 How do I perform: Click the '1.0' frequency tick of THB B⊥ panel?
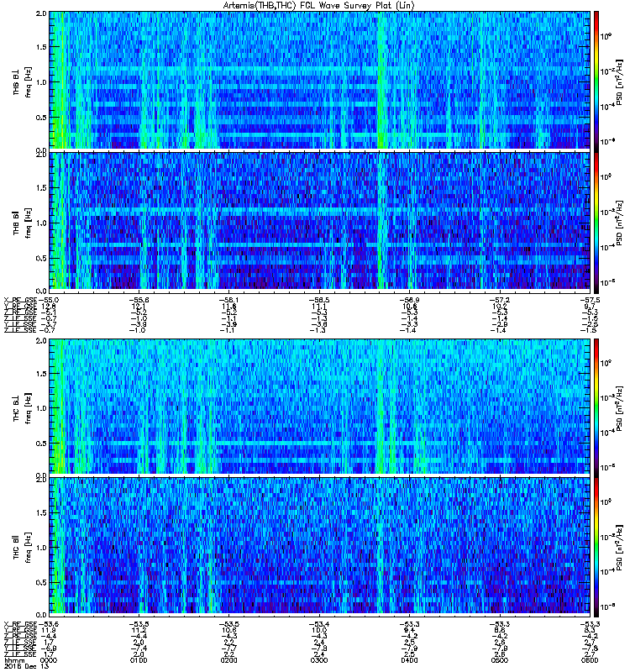click(41, 82)
